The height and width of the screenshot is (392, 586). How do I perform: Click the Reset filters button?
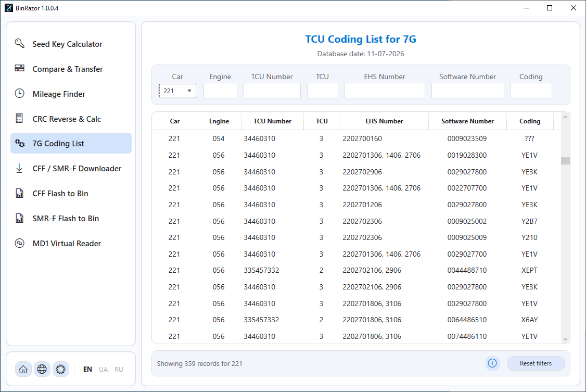click(536, 363)
